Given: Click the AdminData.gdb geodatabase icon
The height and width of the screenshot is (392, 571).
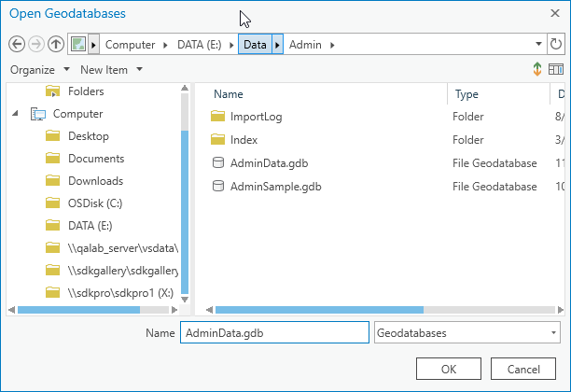Looking at the screenshot, I should tap(218, 162).
